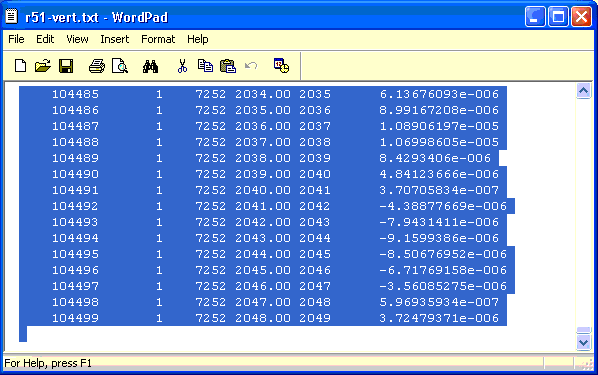The width and height of the screenshot is (598, 375).
Task: Close the WordPad window
Action: click(x=582, y=17)
